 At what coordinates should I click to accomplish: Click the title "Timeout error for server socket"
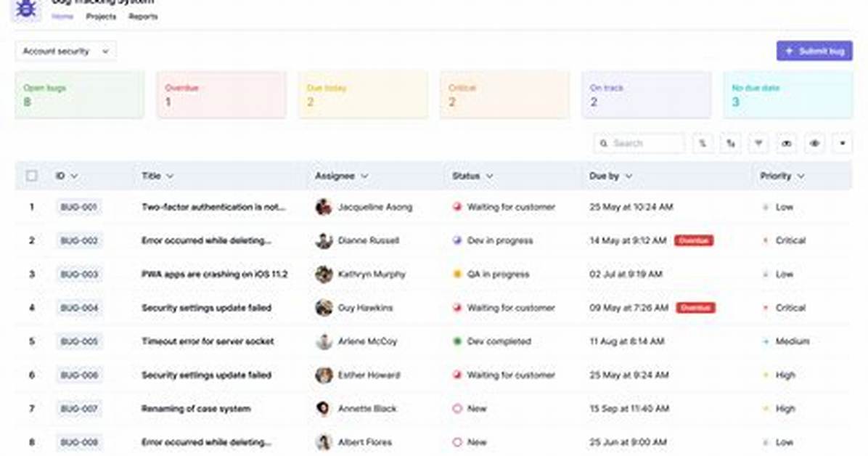click(x=208, y=341)
